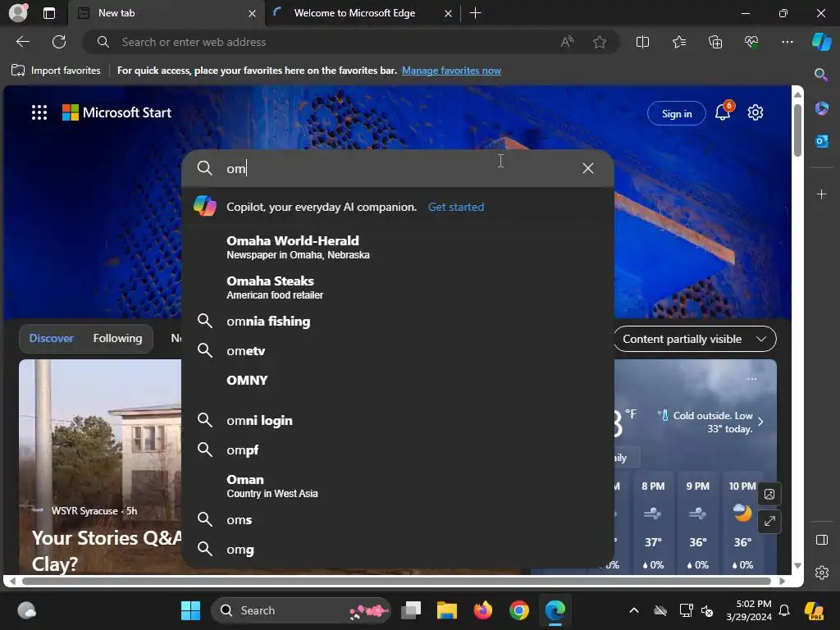The image size is (840, 630).
Task: Select OMNY suggestion
Action: click(398, 381)
